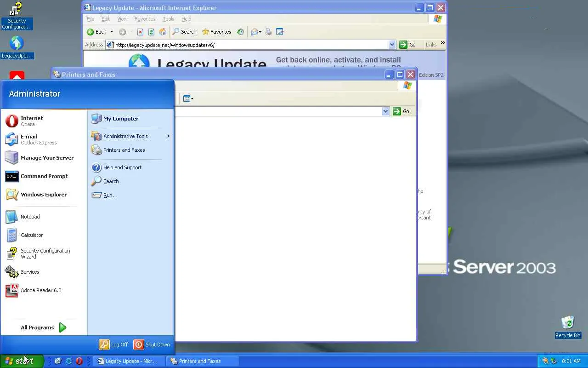The height and width of the screenshot is (368, 588).
Task: Print page via IE toolbar icon
Action: [269, 32]
